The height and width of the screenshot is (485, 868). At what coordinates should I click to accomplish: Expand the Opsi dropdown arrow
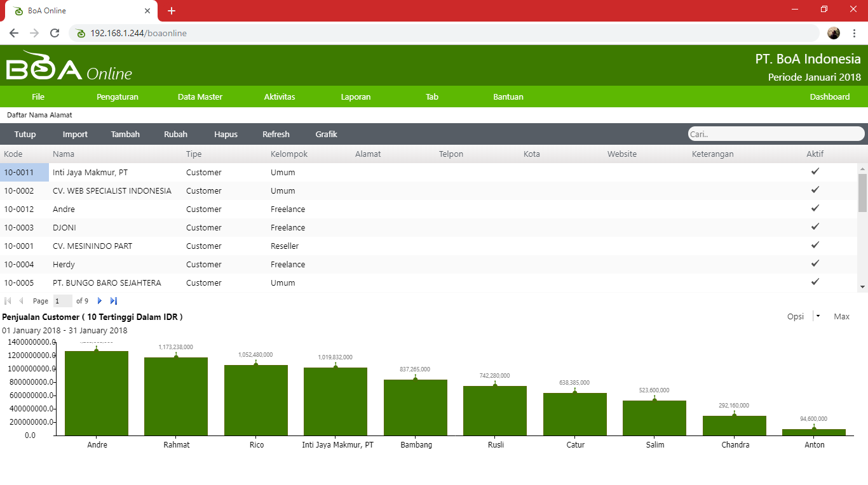pyautogui.click(x=818, y=316)
